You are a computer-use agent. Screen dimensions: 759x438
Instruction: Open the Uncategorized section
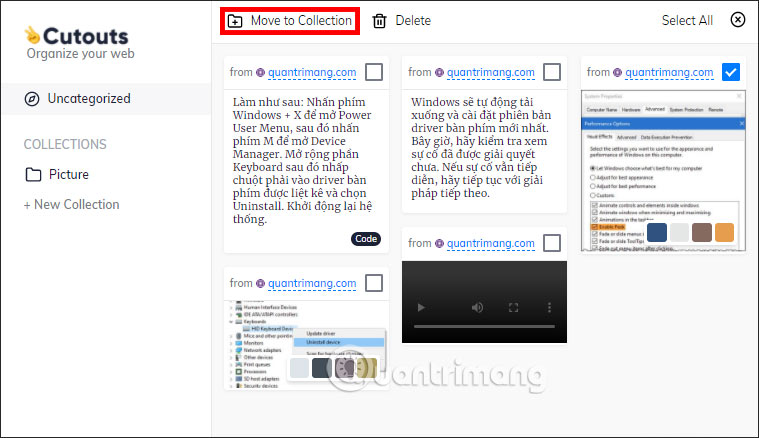coord(106,99)
